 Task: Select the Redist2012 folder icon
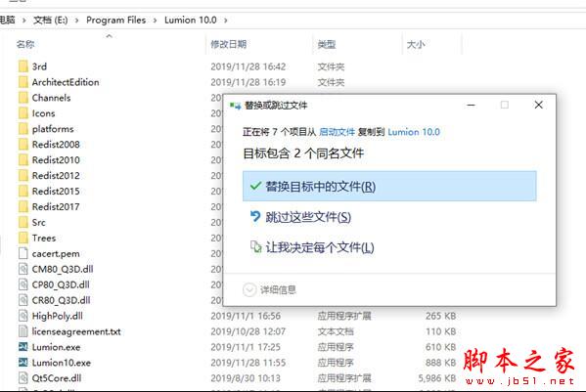tap(23, 175)
